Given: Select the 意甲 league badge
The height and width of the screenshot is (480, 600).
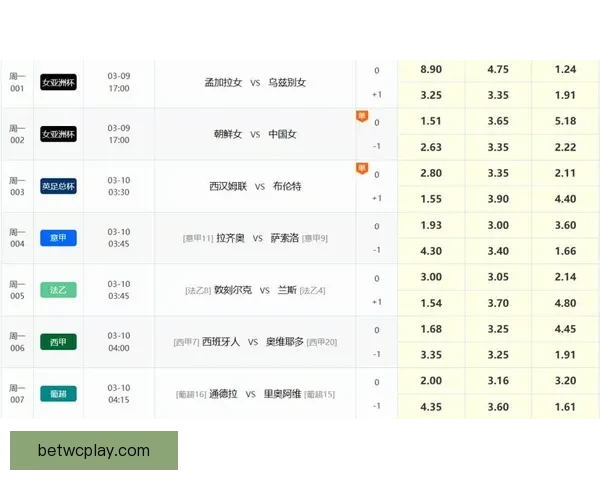Looking at the screenshot, I should pyautogui.click(x=59, y=238).
